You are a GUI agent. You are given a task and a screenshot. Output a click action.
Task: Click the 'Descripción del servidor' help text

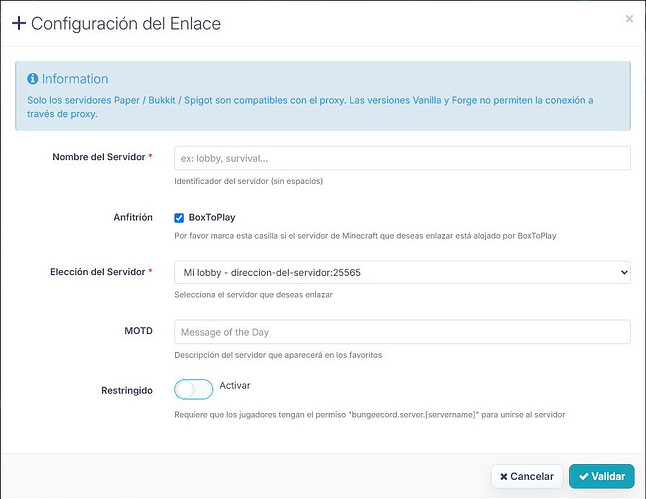(278, 355)
